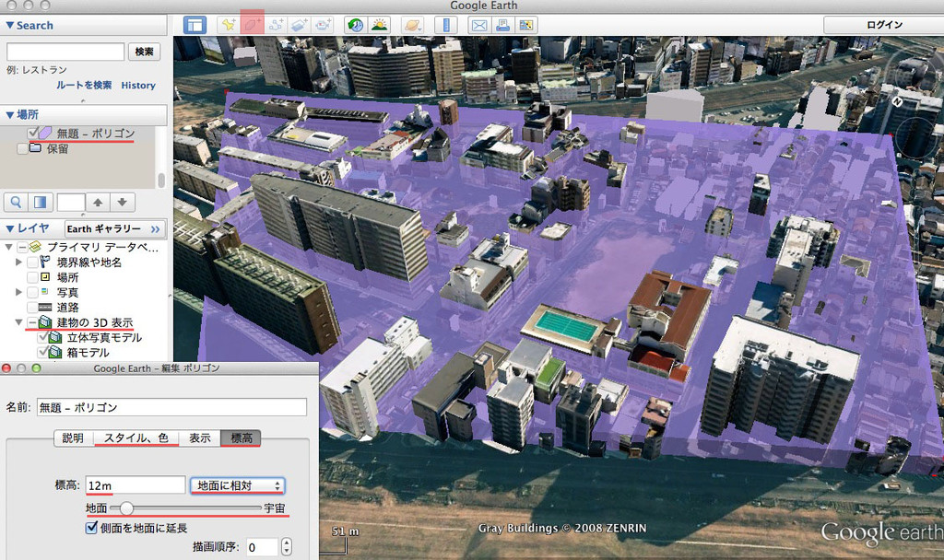Click the 箱モデル building icon
This screenshot has height=560, width=944.
pyautogui.click(x=56, y=353)
